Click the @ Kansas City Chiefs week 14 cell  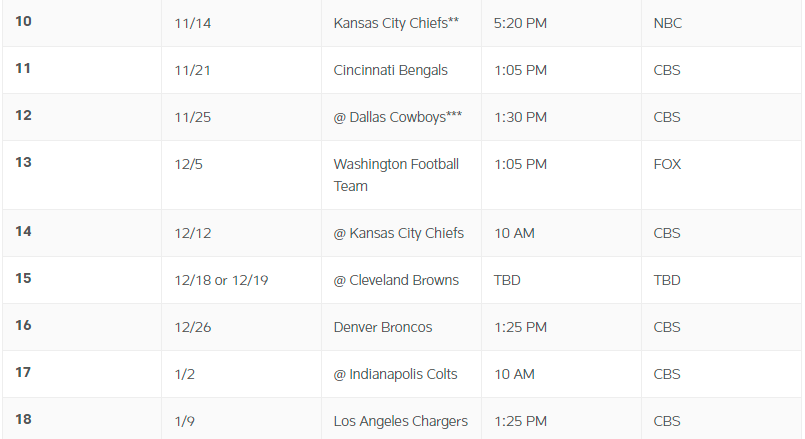(x=398, y=233)
